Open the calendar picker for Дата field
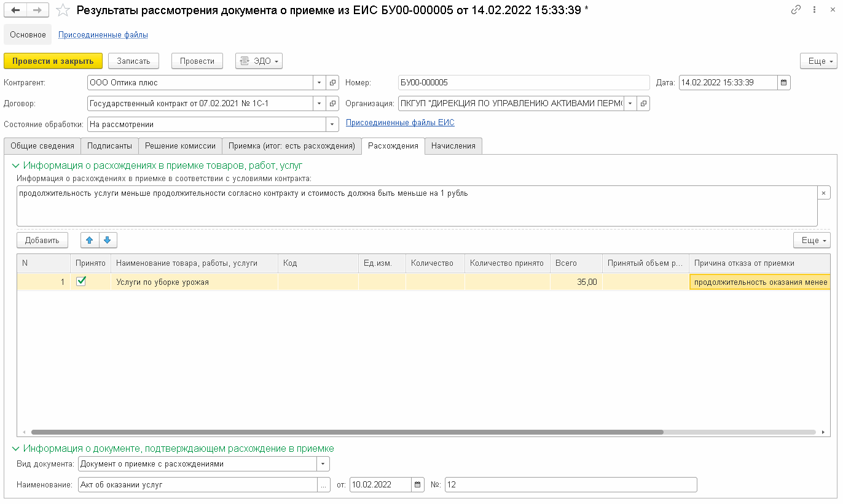The height and width of the screenshot is (504, 843). click(784, 82)
